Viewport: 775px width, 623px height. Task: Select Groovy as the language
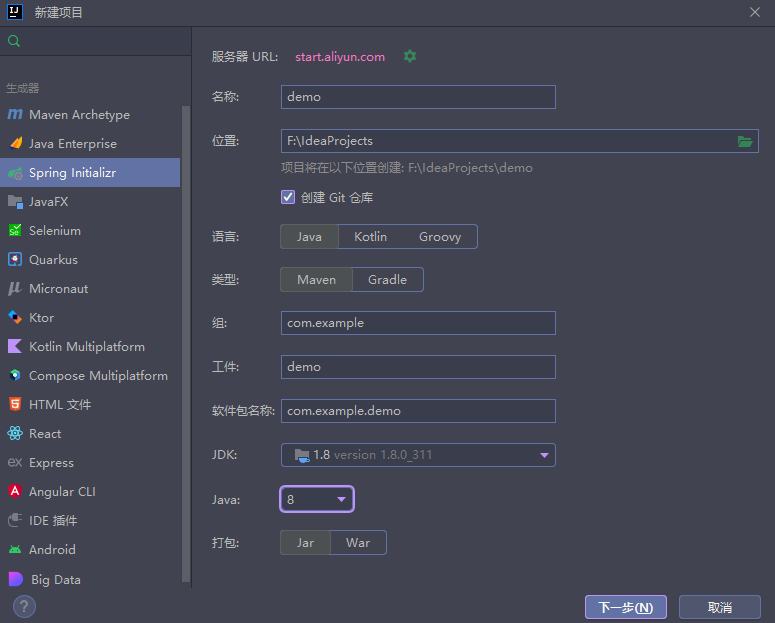click(x=440, y=237)
